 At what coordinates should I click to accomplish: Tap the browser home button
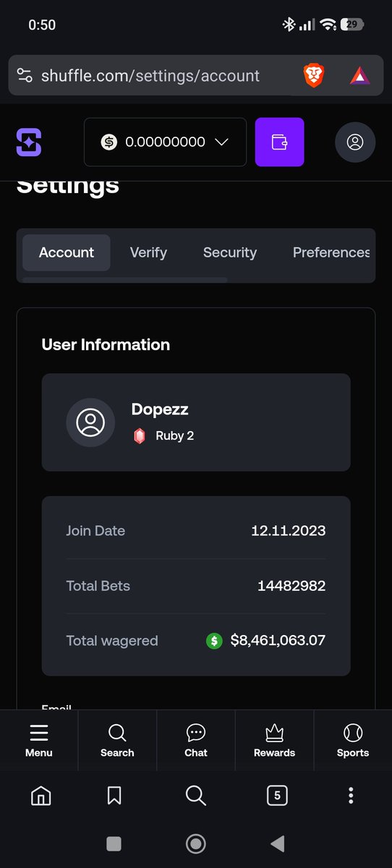point(41,796)
